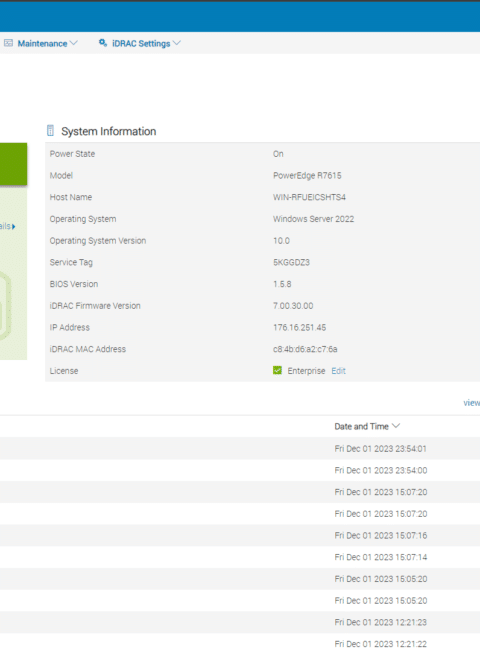Screen dimensions: 480x650
Task: Select host name WIN-RFUEICSHTS4
Action: (309, 197)
